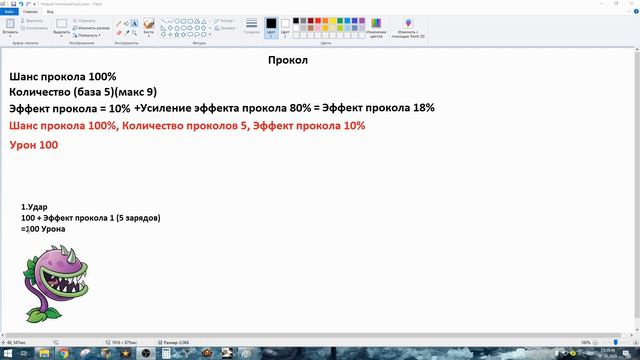Click the purple chomper plant picture
Image resolution: width=640 pixels, height=360 pixels.
56,283
